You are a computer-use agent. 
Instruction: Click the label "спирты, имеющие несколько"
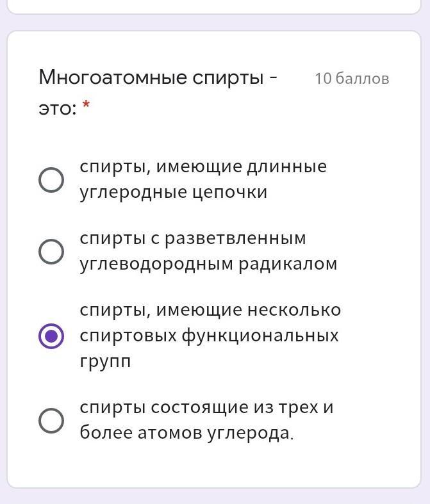coord(210,310)
